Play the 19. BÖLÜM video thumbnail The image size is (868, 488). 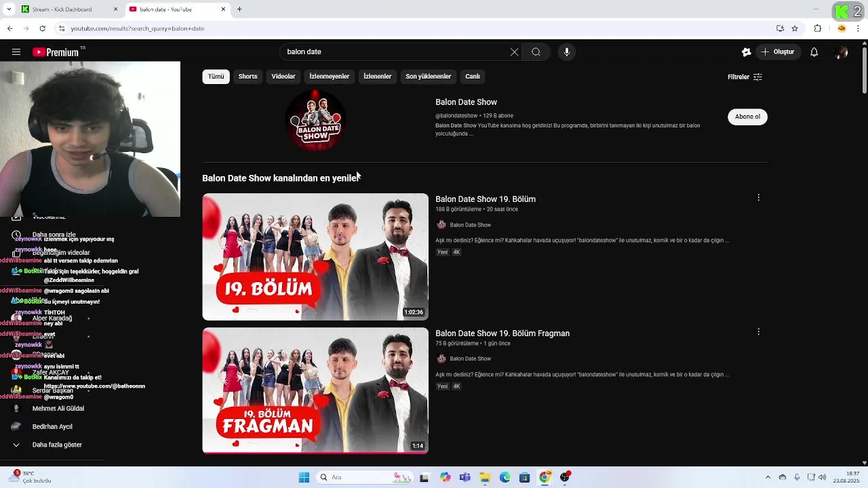(x=315, y=257)
